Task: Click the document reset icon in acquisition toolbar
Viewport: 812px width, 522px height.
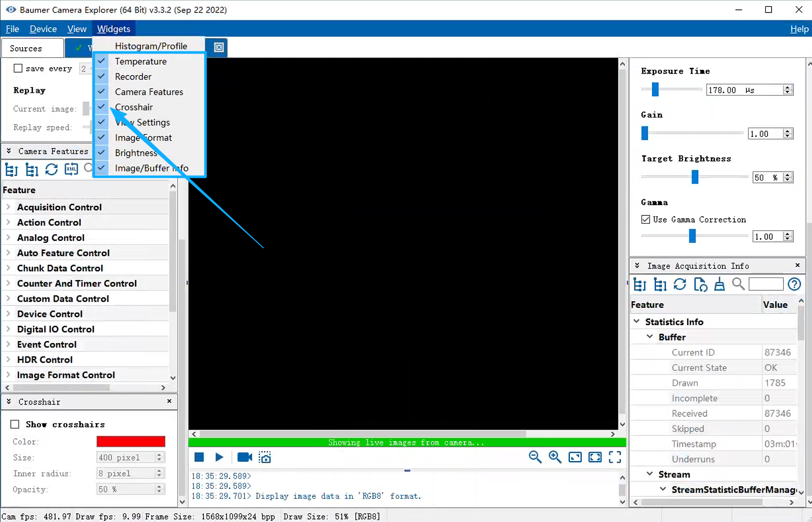Action: 700,284
